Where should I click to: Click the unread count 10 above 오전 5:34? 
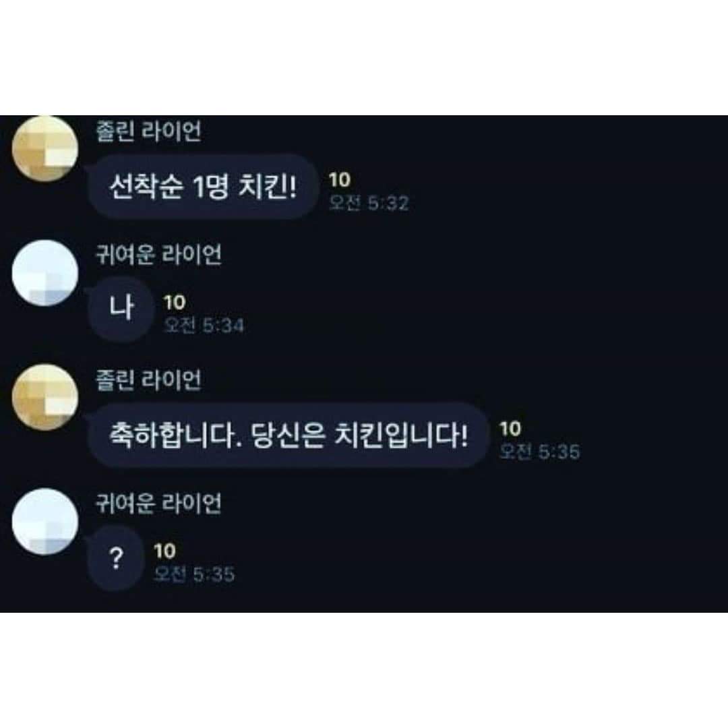(175, 302)
